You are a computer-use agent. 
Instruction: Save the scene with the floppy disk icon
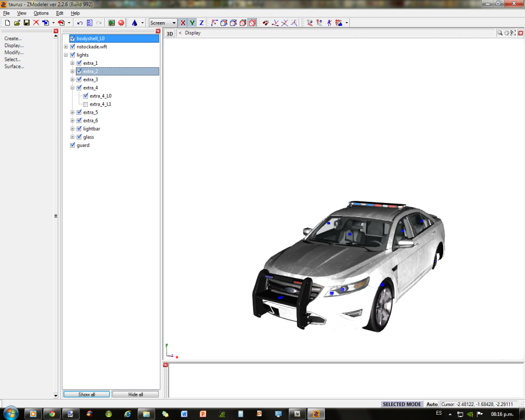click(26, 23)
